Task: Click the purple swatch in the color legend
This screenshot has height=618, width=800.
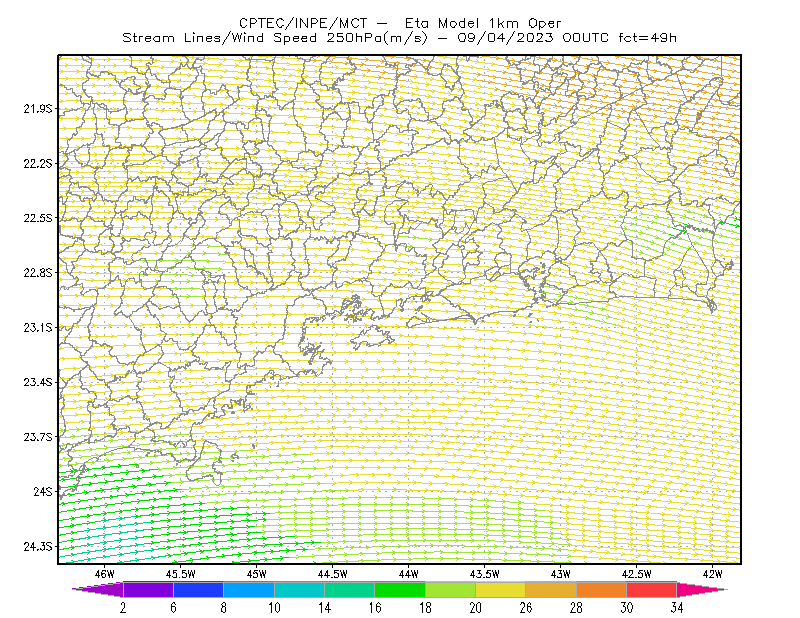Action: click(148, 589)
